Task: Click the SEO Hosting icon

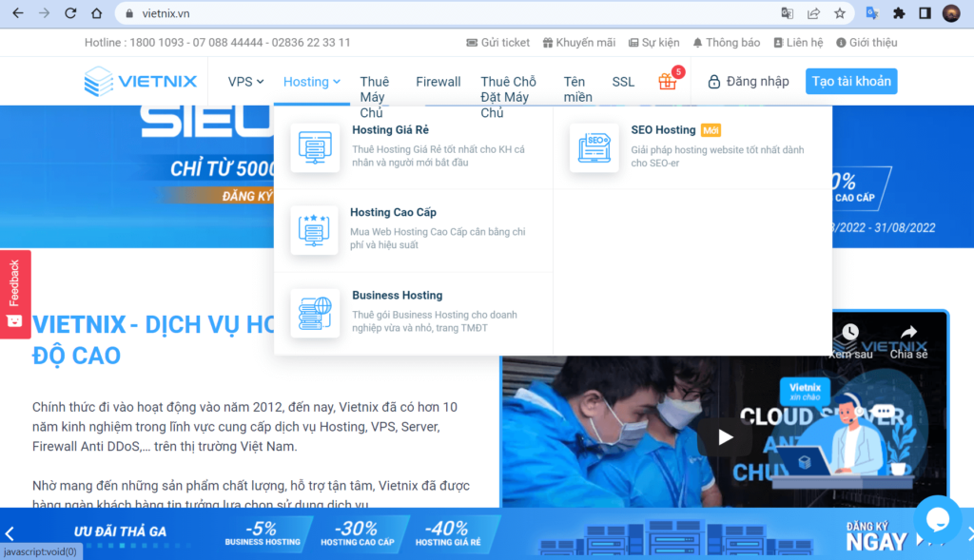Action: click(x=594, y=147)
